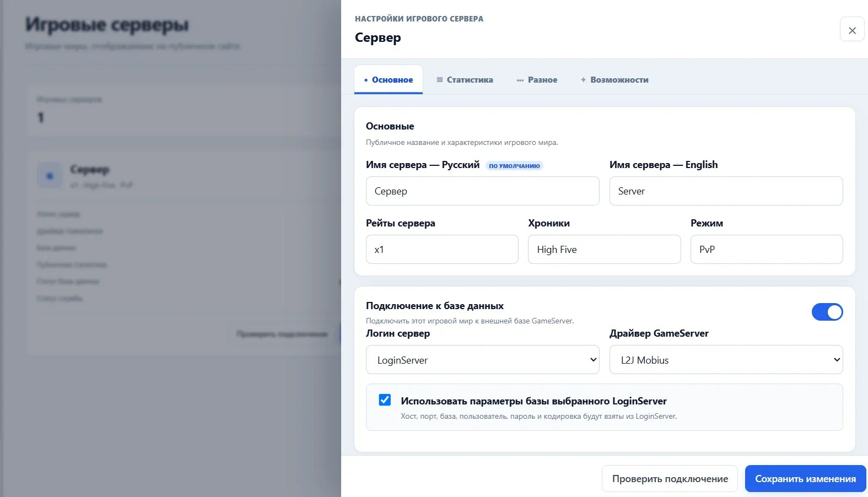868x497 pixels.
Task: Click the grid icon on Статистика tab
Action: [x=440, y=80]
